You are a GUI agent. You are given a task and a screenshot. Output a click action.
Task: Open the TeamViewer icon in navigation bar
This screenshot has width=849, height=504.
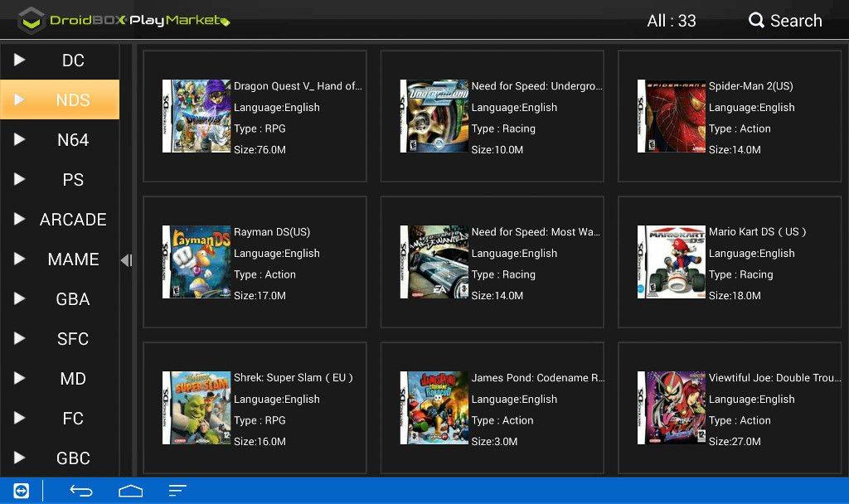21,491
